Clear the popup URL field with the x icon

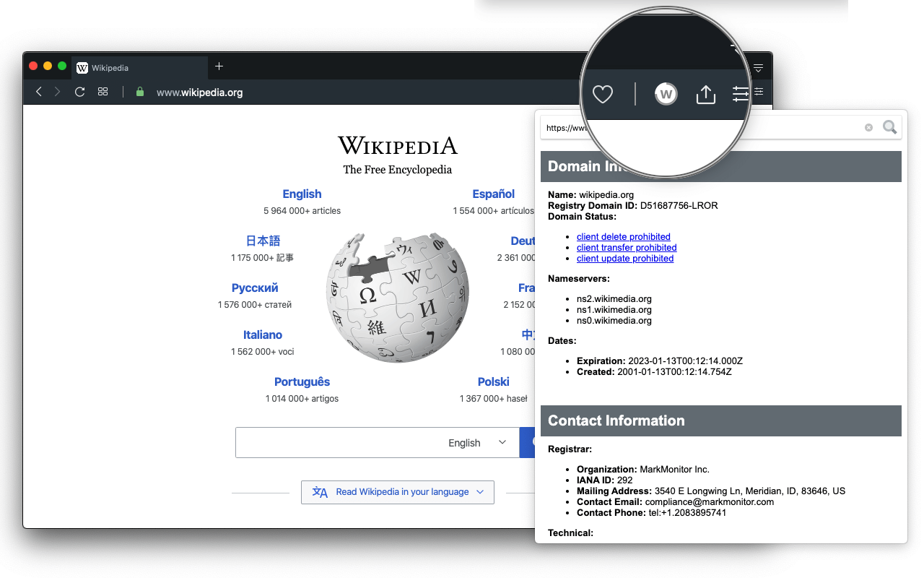(x=868, y=128)
